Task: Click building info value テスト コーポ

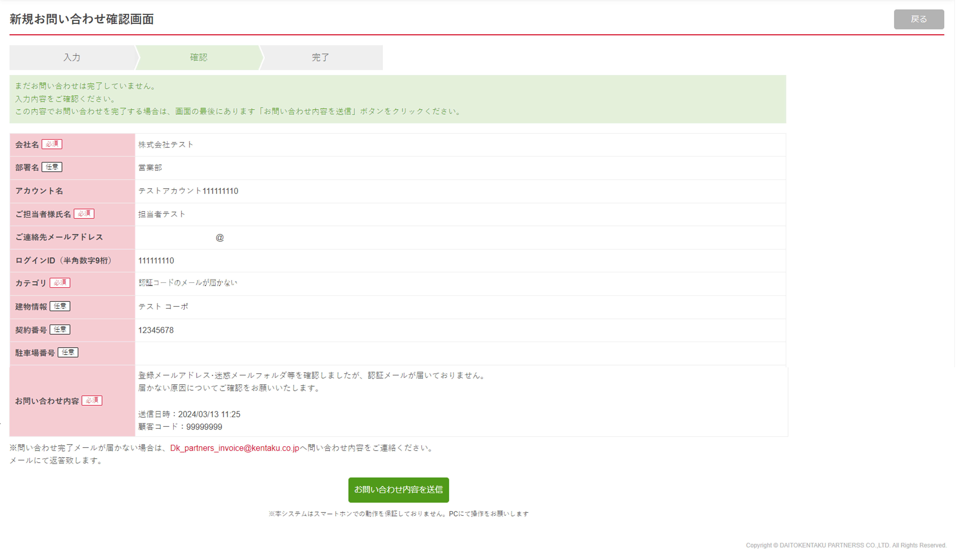Action: 163,307
